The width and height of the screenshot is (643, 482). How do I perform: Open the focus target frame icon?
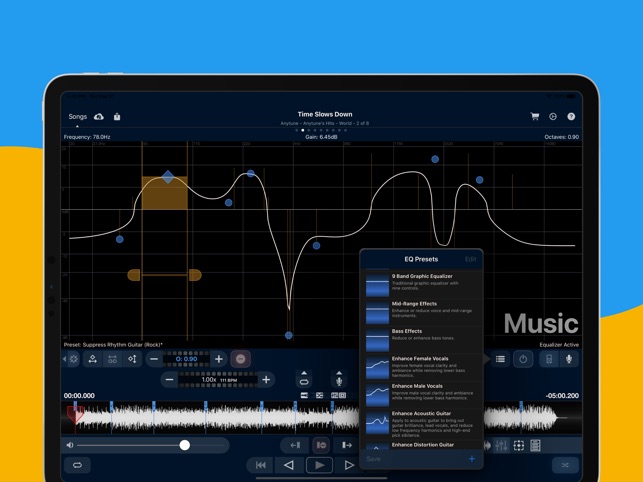(519, 445)
